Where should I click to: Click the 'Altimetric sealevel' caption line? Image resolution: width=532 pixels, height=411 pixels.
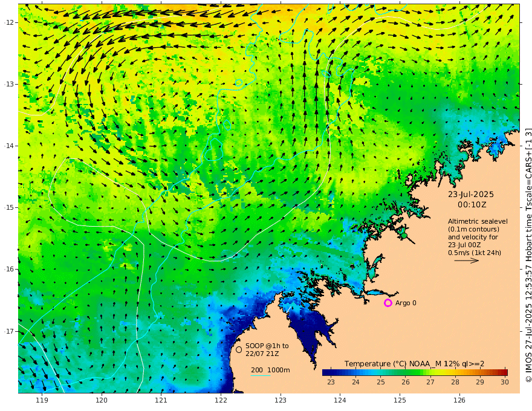pos(478,221)
